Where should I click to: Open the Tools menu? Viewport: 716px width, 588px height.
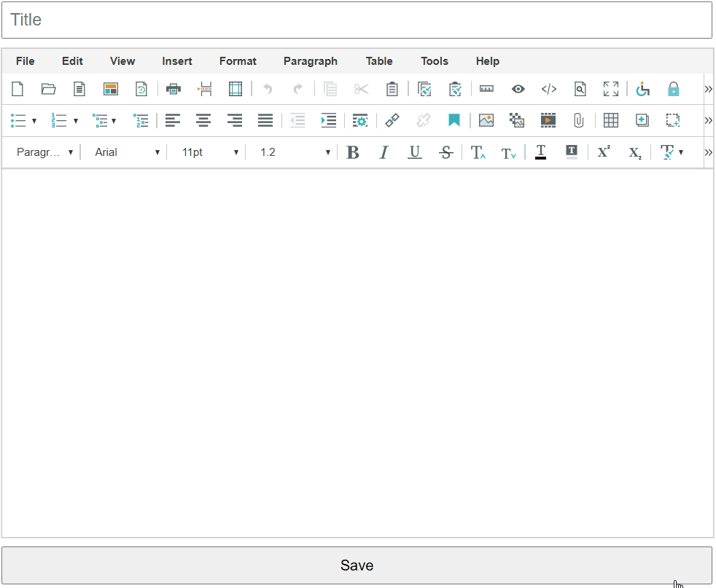coord(435,61)
